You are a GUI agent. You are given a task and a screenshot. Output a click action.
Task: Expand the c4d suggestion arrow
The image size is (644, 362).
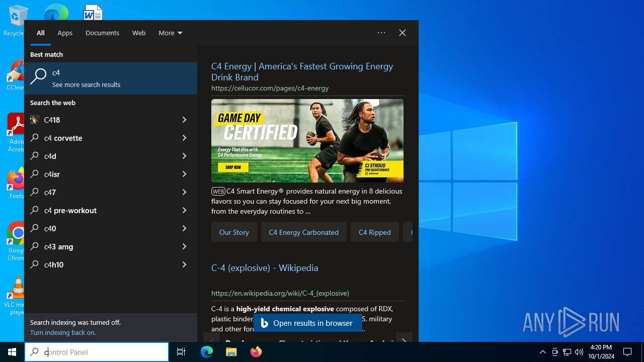tap(184, 156)
